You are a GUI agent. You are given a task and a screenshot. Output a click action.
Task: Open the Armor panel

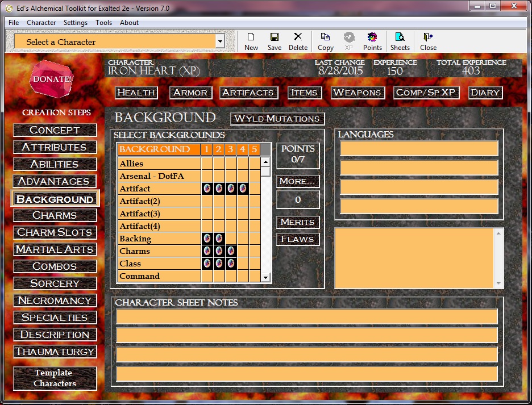(x=190, y=93)
